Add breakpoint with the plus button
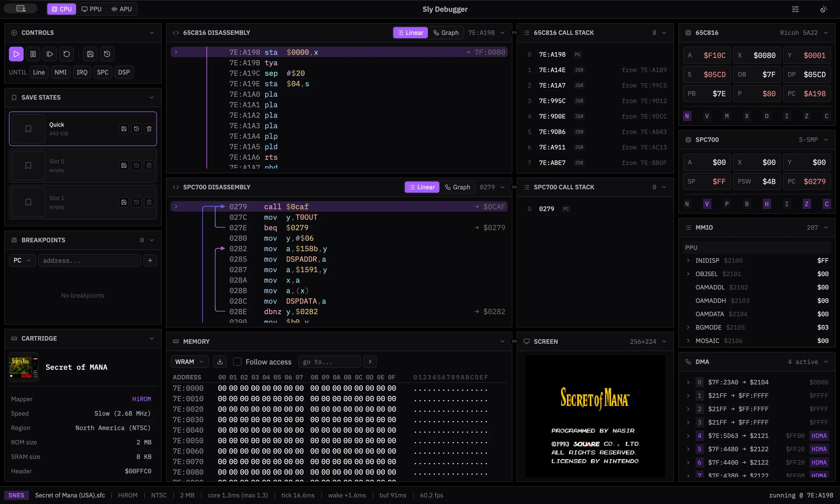 pos(150,260)
